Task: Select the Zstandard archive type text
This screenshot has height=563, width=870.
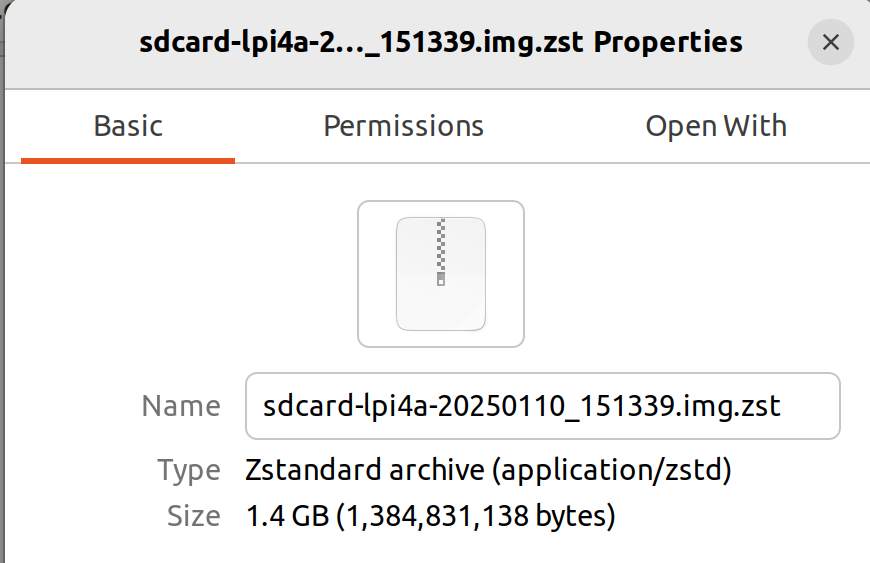Action: point(365,470)
